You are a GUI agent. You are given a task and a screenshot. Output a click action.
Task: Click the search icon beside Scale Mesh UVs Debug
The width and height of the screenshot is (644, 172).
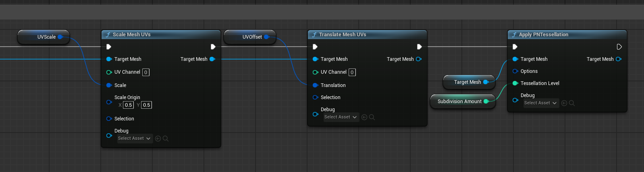[x=166, y=139]
